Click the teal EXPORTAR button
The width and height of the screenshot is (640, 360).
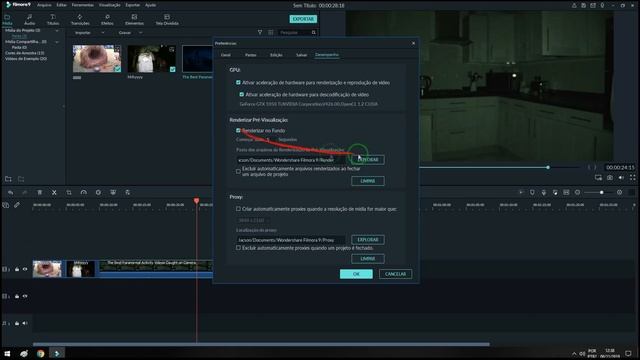(303, 19)
